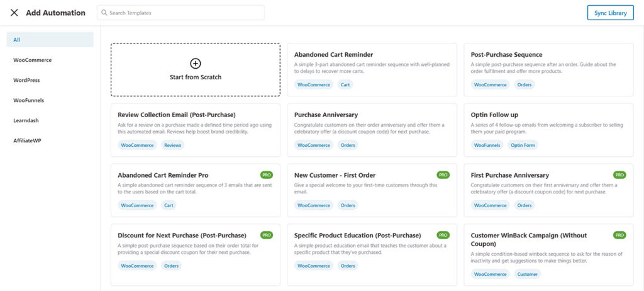This screenshot has height=291, width=644.
Task: Click the Sync Library button
Action: click(610, 13)
